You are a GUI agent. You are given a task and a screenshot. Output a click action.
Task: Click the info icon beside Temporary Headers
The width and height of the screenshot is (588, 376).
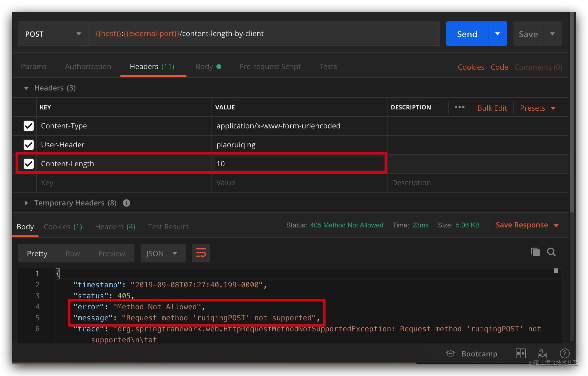(x=126, y=203)
